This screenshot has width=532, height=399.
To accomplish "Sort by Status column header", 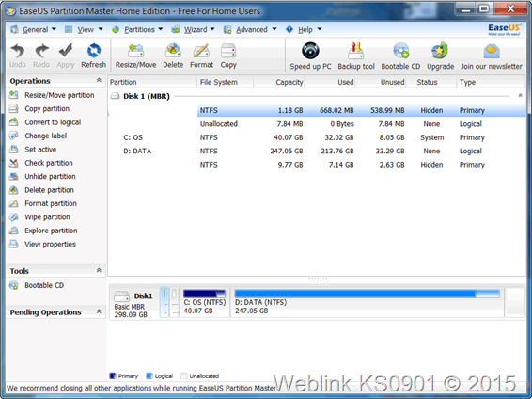I will coord(431,82).
